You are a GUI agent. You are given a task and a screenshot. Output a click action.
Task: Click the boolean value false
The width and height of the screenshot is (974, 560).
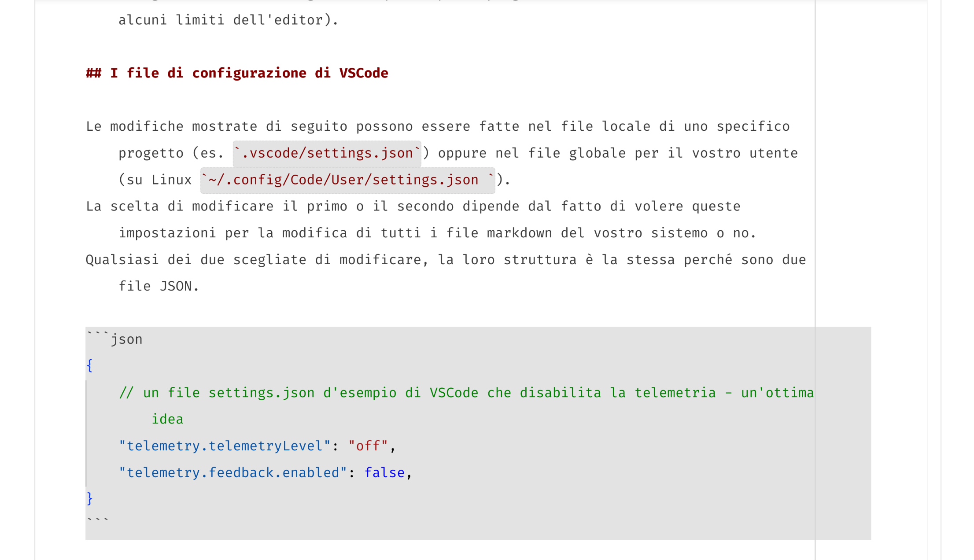[384, 472]
